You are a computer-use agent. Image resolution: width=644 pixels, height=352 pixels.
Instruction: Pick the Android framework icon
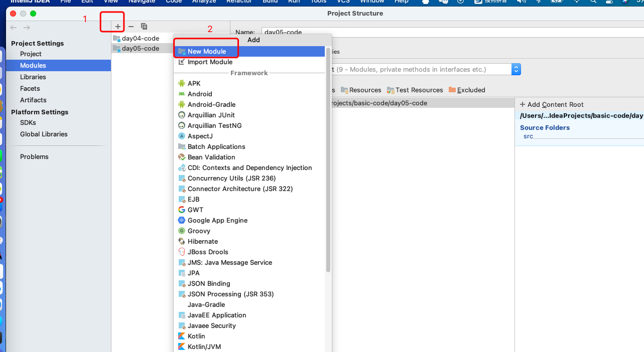coord(182,94)
